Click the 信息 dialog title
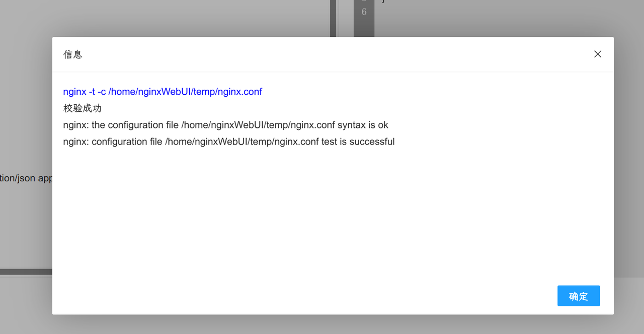644x334 pixels. tap(73, 54)
